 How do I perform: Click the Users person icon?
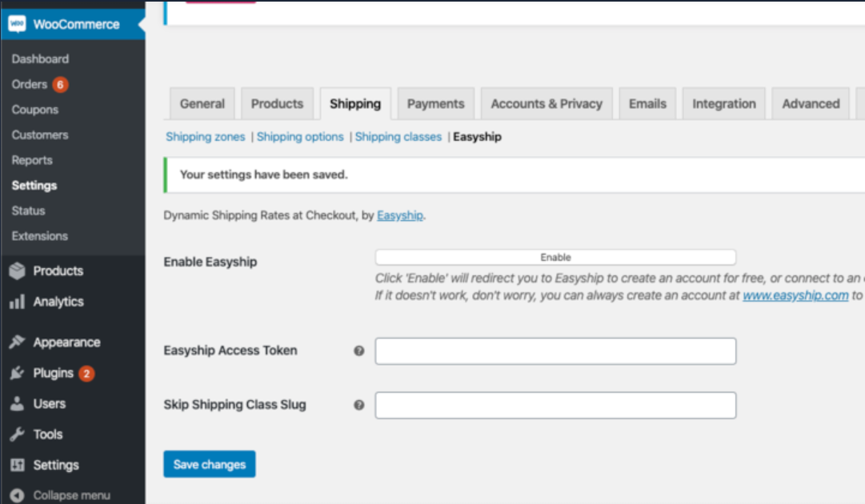click(17, 403)
